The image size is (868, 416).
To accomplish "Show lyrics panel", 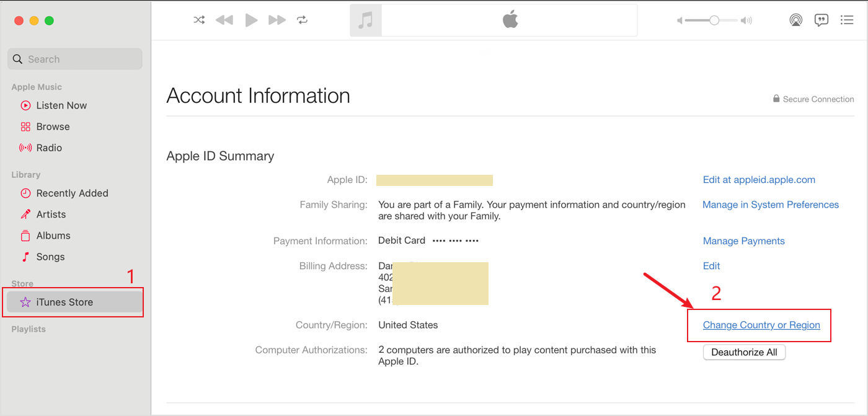I will 821,20.
